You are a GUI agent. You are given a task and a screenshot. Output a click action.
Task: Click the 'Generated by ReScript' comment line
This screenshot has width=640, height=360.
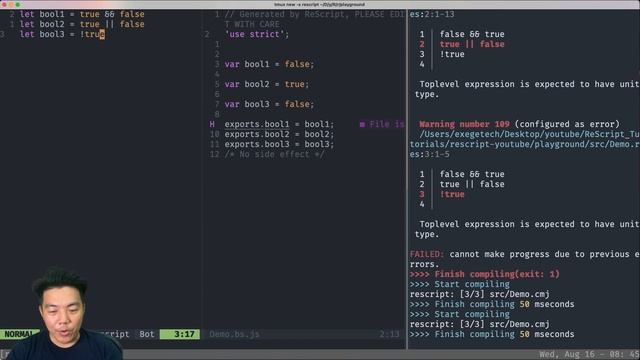click(314, 14)
